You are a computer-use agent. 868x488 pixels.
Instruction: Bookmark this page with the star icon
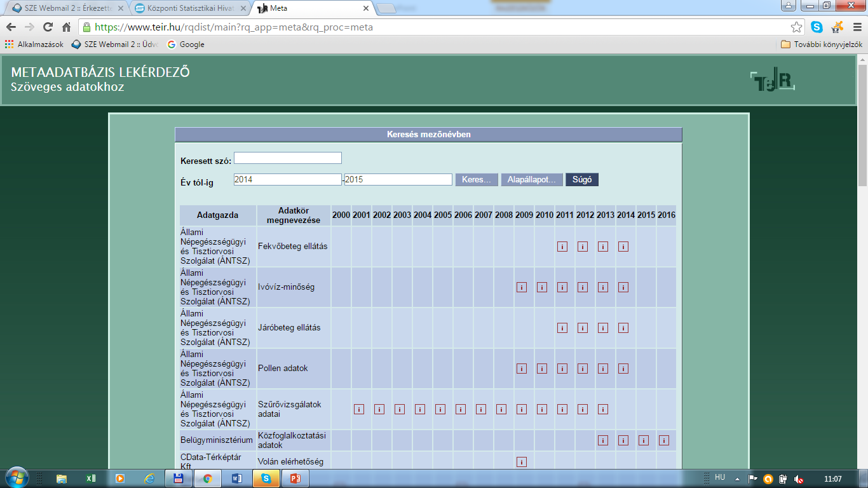pyautogui.click(x=796, y=27)
